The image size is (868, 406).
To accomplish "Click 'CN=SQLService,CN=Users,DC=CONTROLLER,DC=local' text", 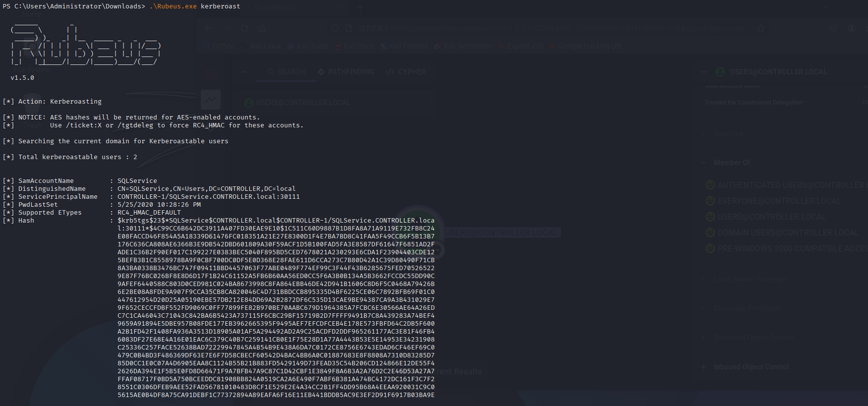I will tap(207, 188).
